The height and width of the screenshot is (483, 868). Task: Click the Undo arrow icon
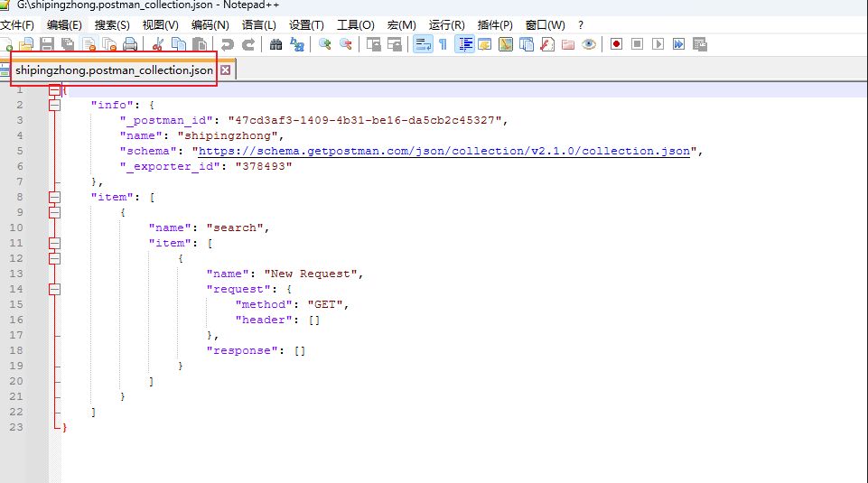227,44
